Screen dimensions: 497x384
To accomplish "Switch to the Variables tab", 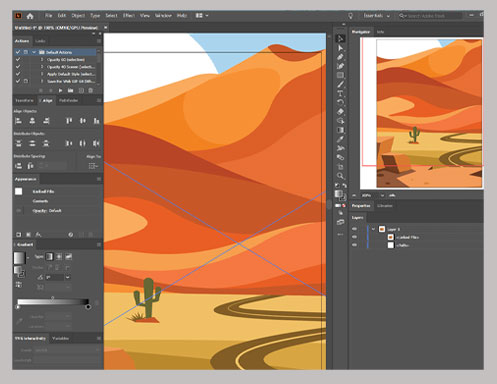I will click(60, 338).
